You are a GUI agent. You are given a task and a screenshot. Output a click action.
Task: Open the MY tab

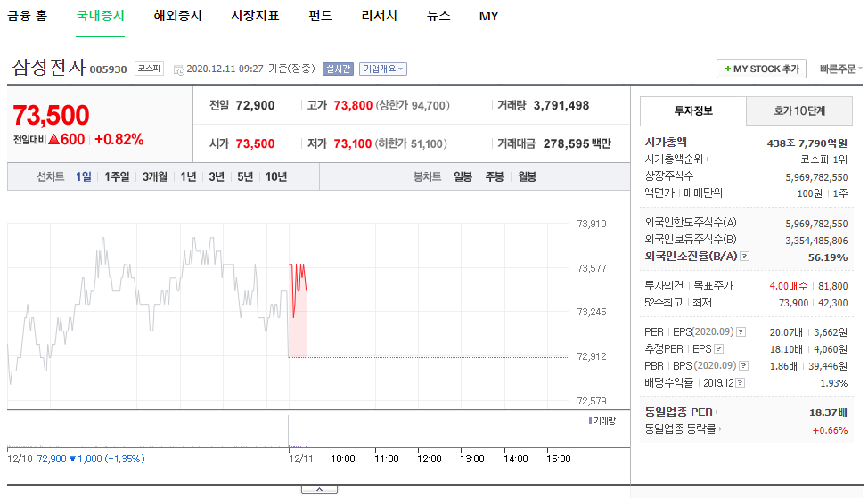pyautogui.click(x=488, y=16)
